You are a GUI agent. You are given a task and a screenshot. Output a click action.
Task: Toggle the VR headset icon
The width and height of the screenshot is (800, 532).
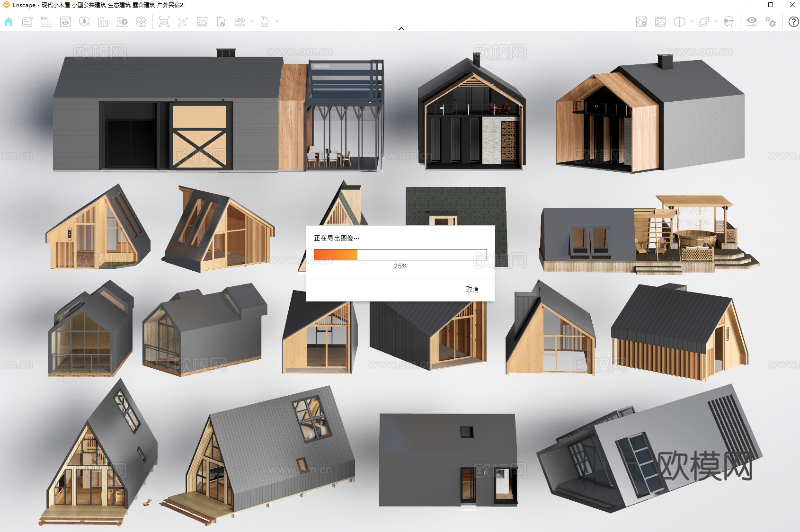click(729, 22)
